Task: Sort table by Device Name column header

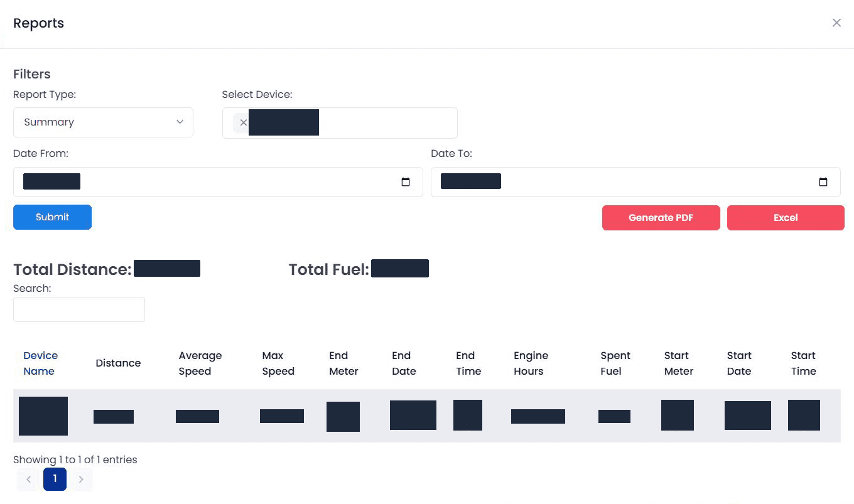Action: [40, 363]
